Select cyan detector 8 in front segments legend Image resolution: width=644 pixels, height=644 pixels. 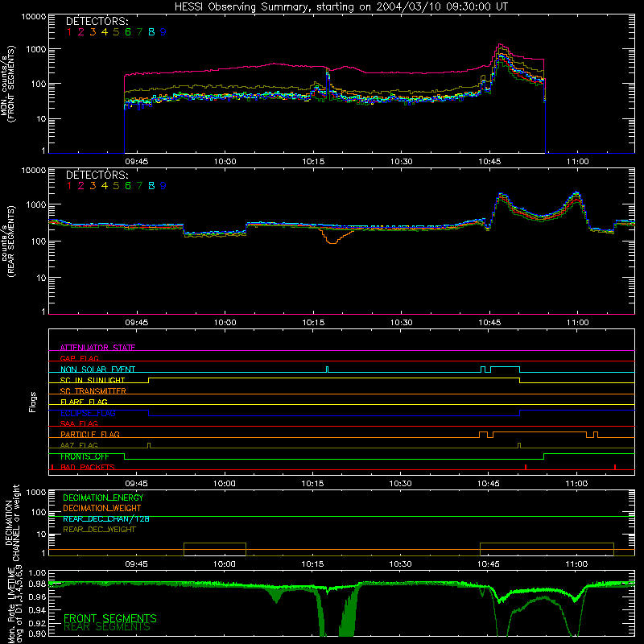(151, 32)
